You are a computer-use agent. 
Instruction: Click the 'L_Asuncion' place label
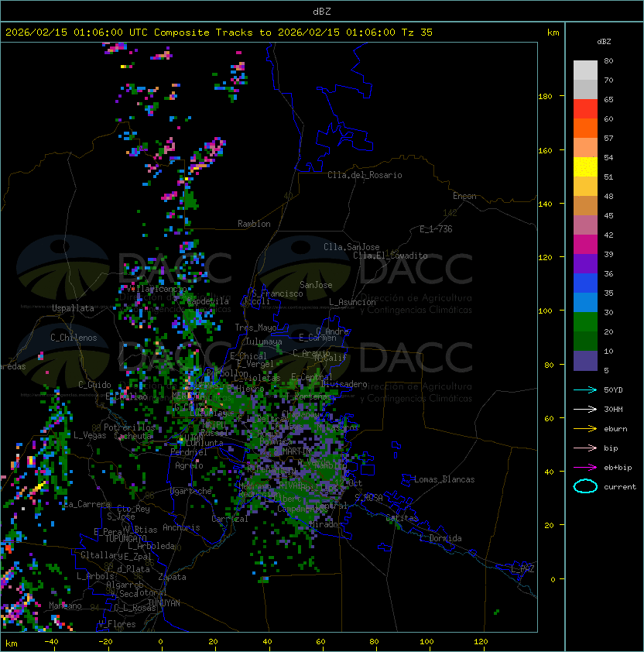tap(352, 302)
